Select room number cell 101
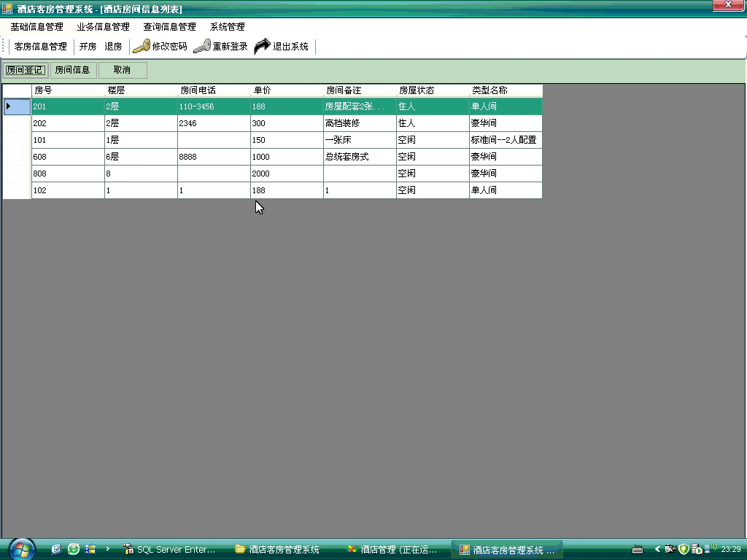Viewport: 747px width, 560px height. (x=68, y=140)
